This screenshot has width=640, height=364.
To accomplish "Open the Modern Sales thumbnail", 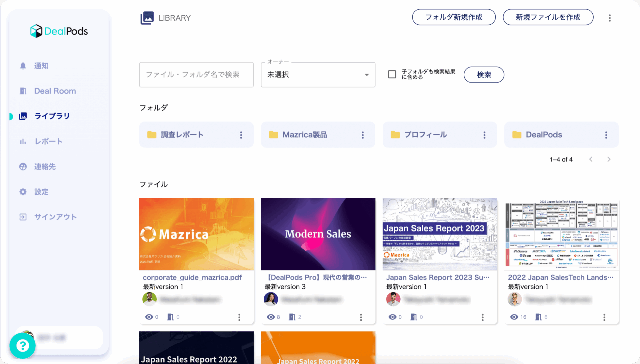I will tap(318, 234).
